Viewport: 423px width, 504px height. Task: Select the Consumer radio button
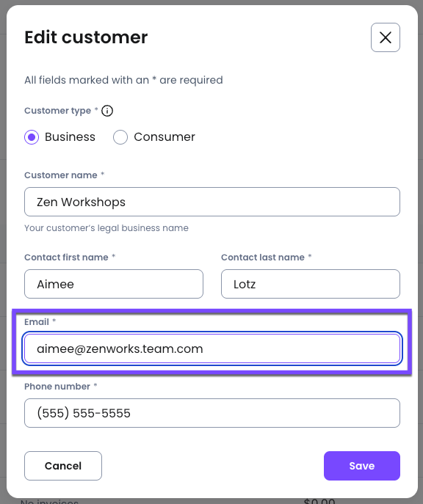120,137
